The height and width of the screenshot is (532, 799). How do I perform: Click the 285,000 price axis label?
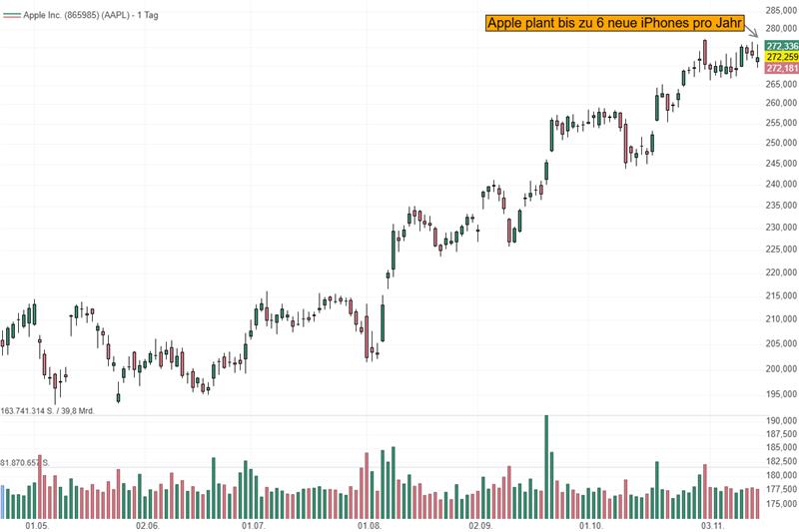click(x=781, y=10)
